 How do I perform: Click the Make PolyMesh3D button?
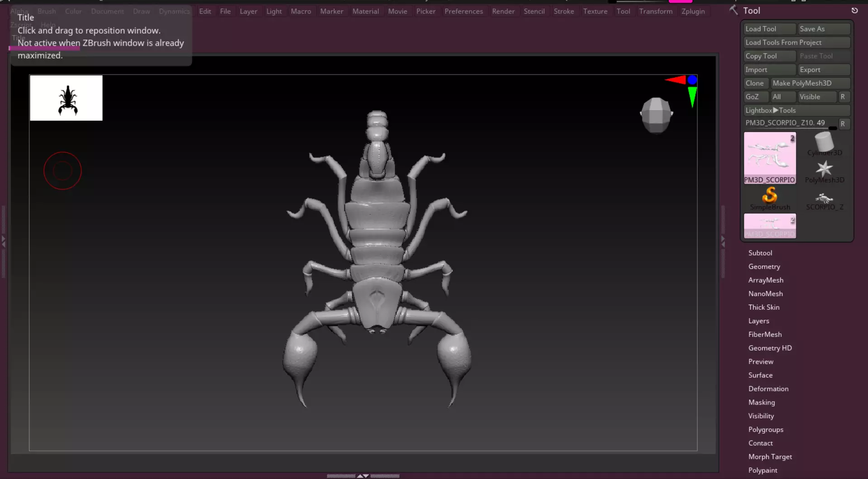pyautogui.click(x=810, y=83)
